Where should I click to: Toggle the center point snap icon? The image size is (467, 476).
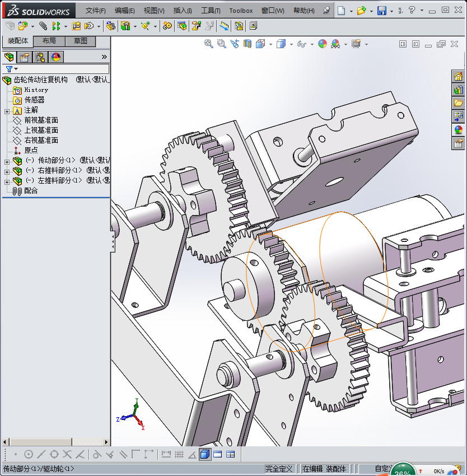pyautogui.click(x=29, y=454)
